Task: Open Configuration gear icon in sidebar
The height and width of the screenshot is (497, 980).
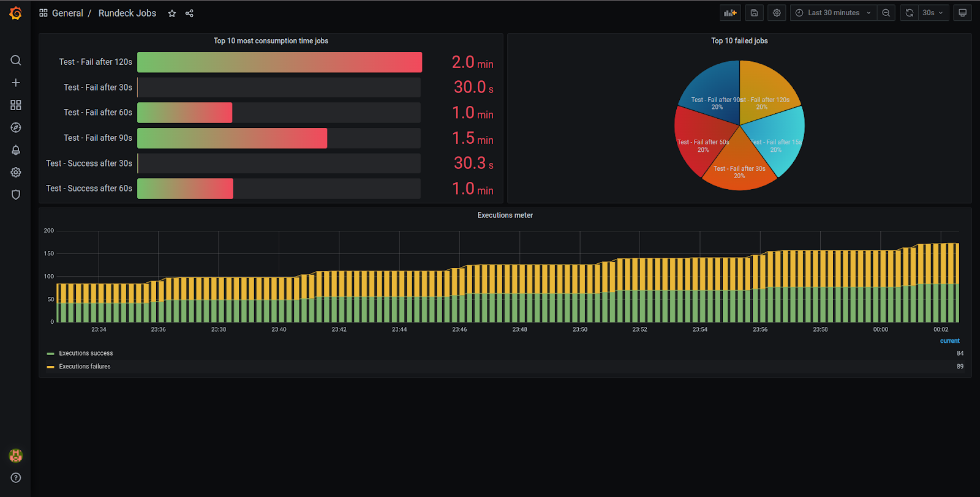Action: pyautogui.click(x=16, y=173)
